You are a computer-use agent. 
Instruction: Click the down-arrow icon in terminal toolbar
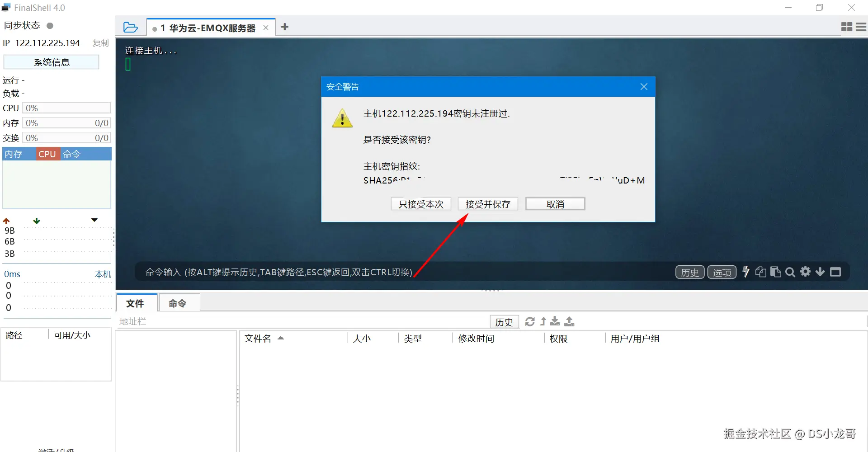820,272
